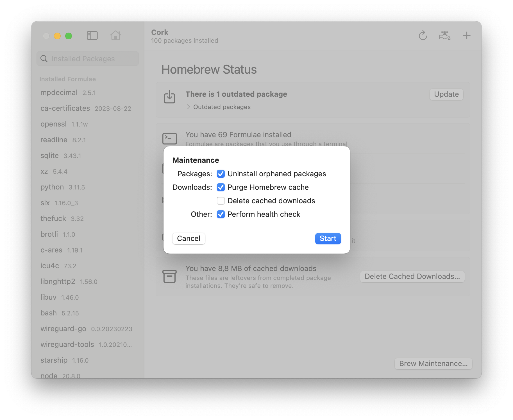513x420 pixels.
Task: Click the outdated package download icon
Action: (169, 97)
